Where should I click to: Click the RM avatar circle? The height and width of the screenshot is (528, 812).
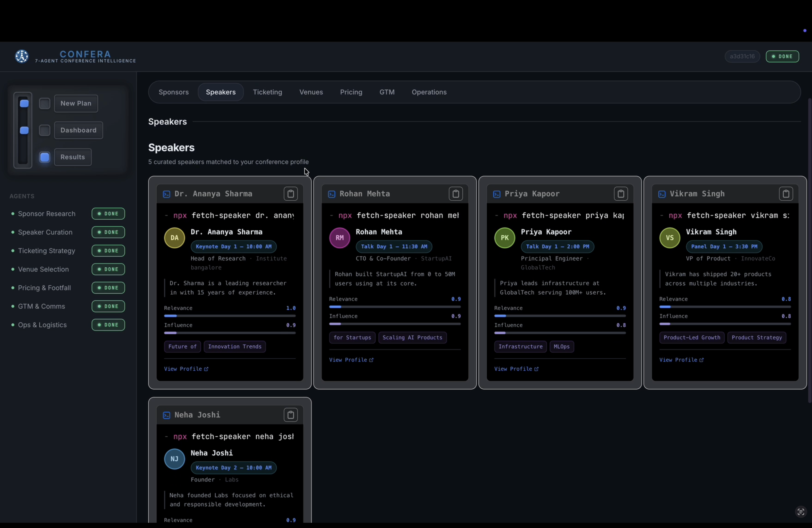[340, 238]
